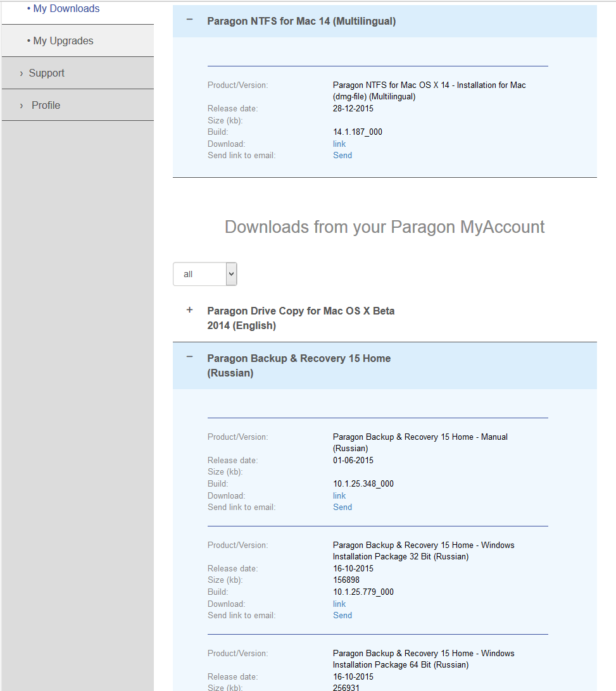616x691 pixels.
Task: Expand the Support sidebar section
Action: pyautogui.click(x=46, y=73)
